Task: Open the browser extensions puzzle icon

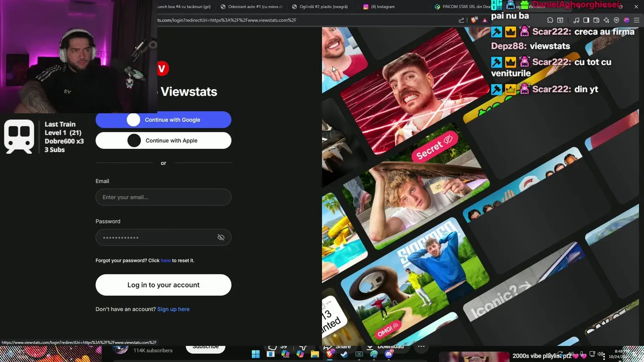Action: tap(550, 20)
